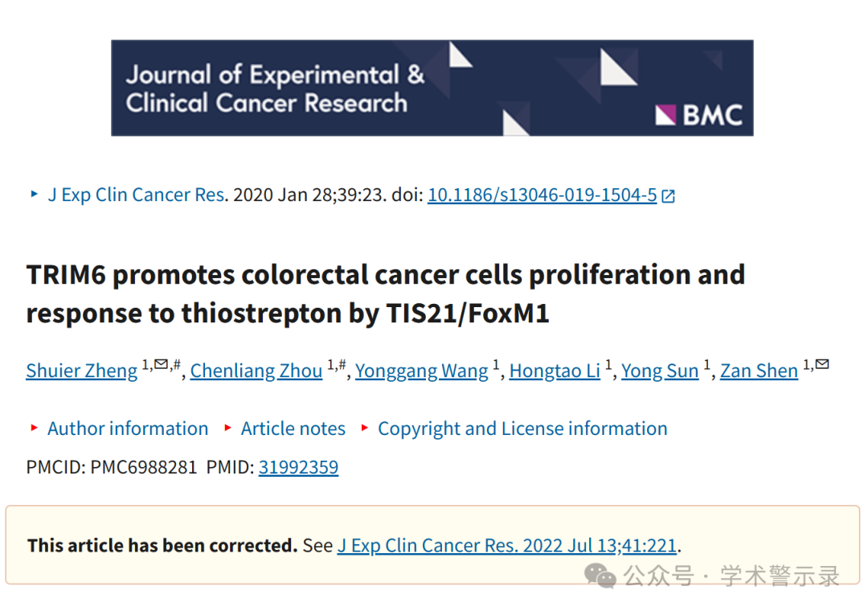Open author Chenliang Zhou link

pyautogui.click(x=256, y=371)
